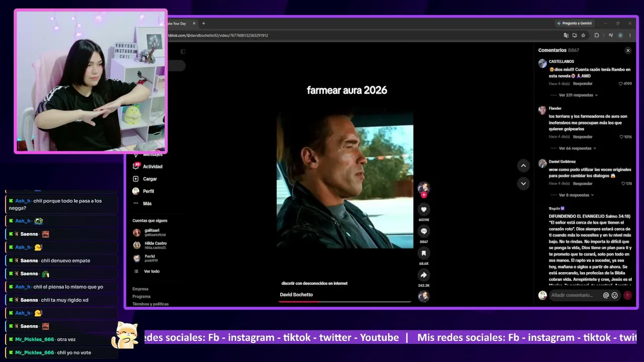This screenshot has width=644, height=362.
Task: Reply to Daniel Gutiérrez's comment
Action: [583, 184]
